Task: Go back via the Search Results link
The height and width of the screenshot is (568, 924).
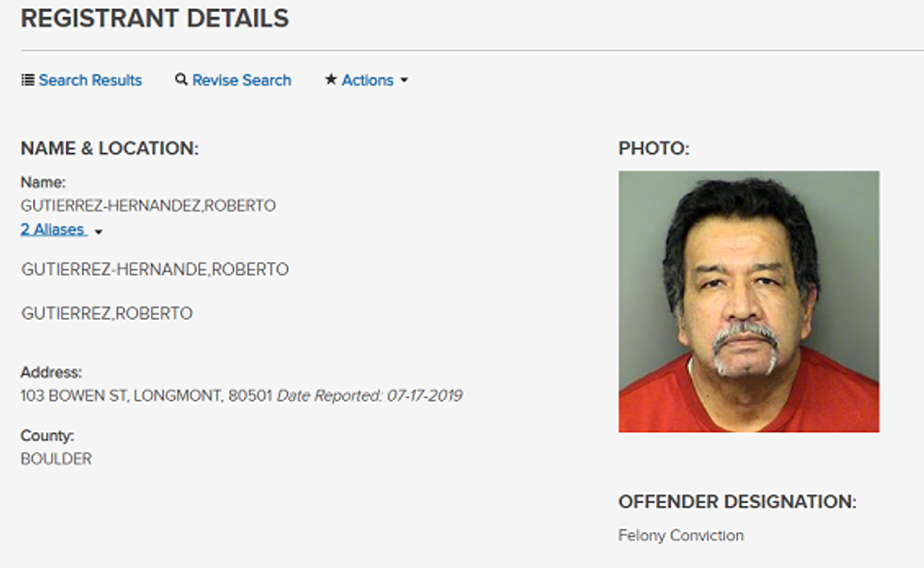Action: (91, 80)
